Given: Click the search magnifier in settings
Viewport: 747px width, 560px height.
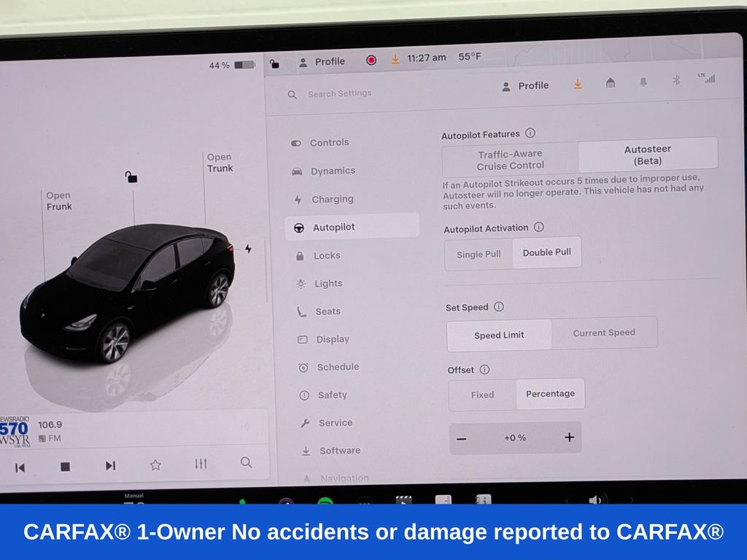Looking at the screenshot, I should [x=292, y=95].
